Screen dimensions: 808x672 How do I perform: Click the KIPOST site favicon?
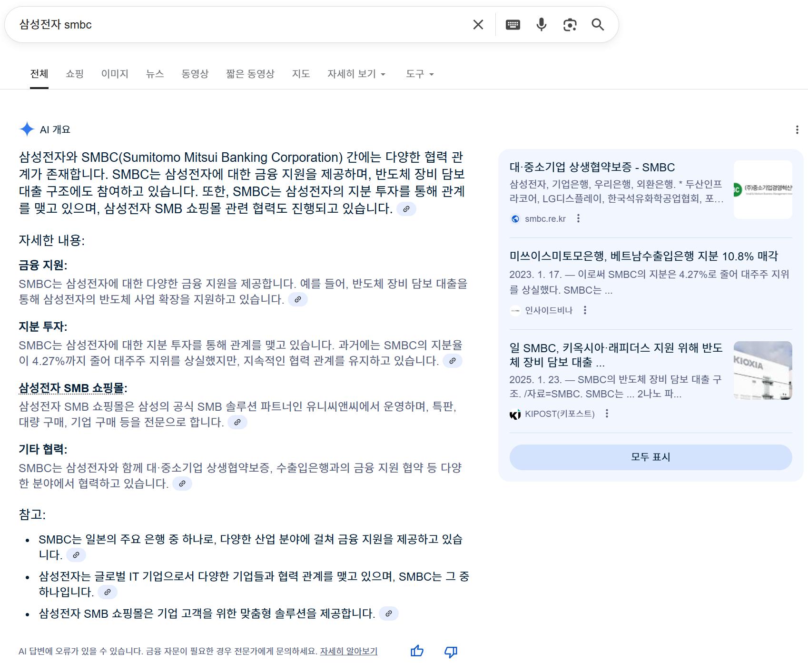pos(515,415)
